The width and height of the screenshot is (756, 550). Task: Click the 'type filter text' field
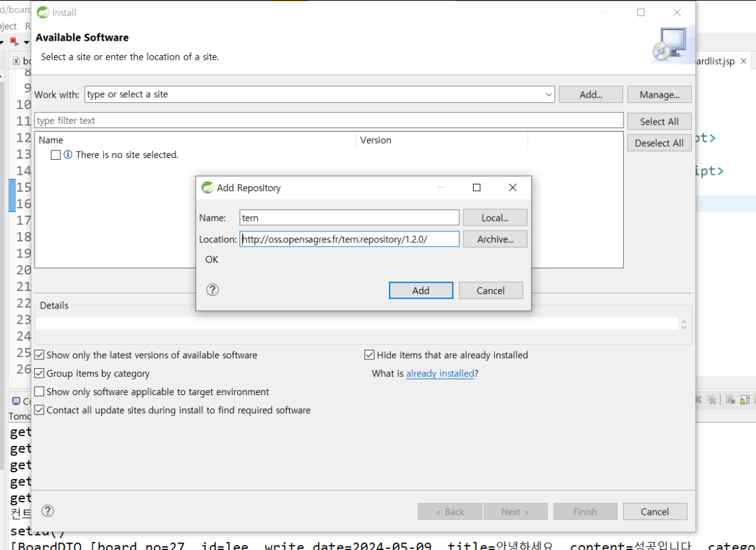[329, 120]
